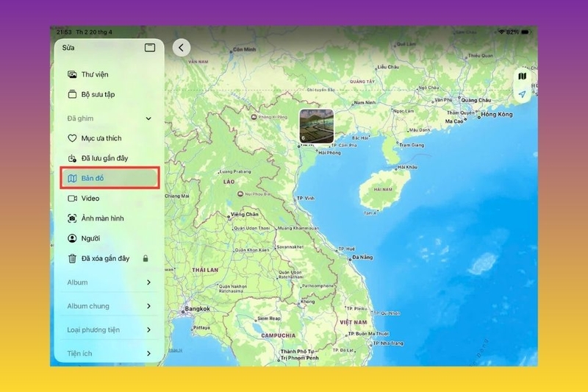Click the Savannakhet label

(290, 247)
